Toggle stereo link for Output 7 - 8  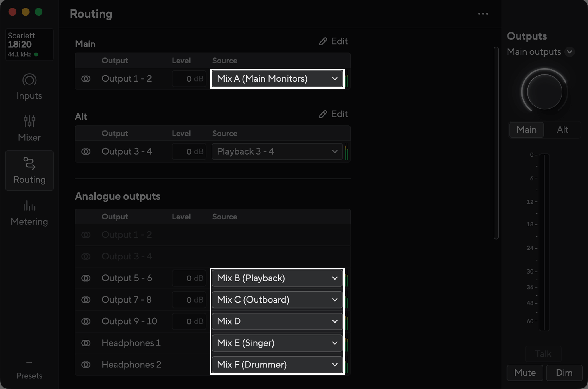pos(86,300)
